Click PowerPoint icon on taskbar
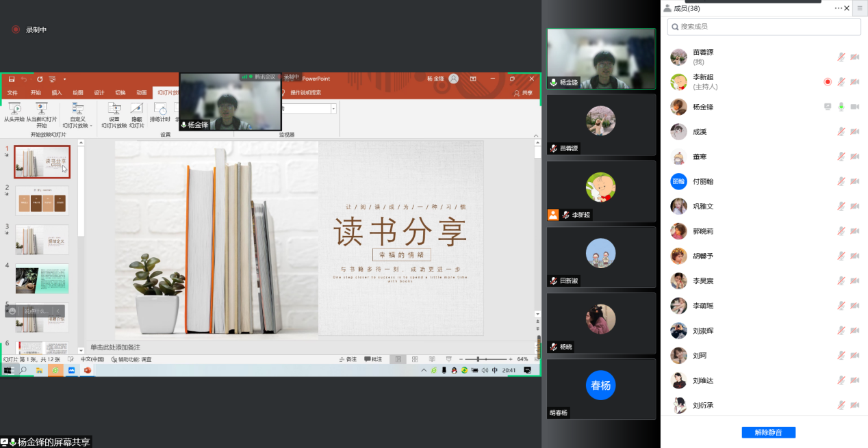The width and height of the screenshot is (868, 448). point(88,370)
